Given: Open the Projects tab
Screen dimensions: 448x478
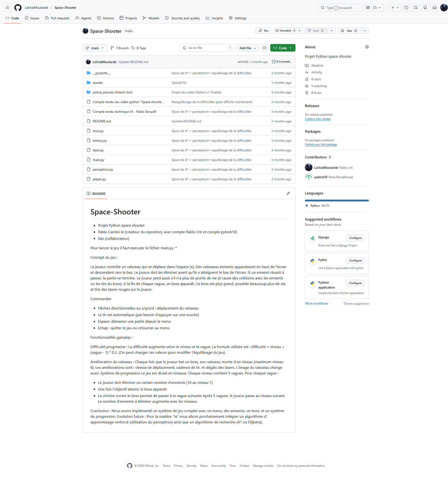Looking at the screenshot, I should coord(128,18).
